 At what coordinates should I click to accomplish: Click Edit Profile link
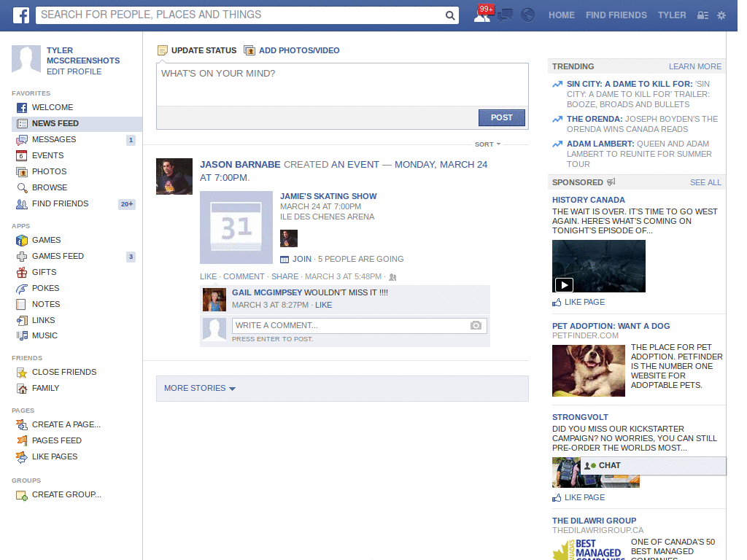point(74,71)
